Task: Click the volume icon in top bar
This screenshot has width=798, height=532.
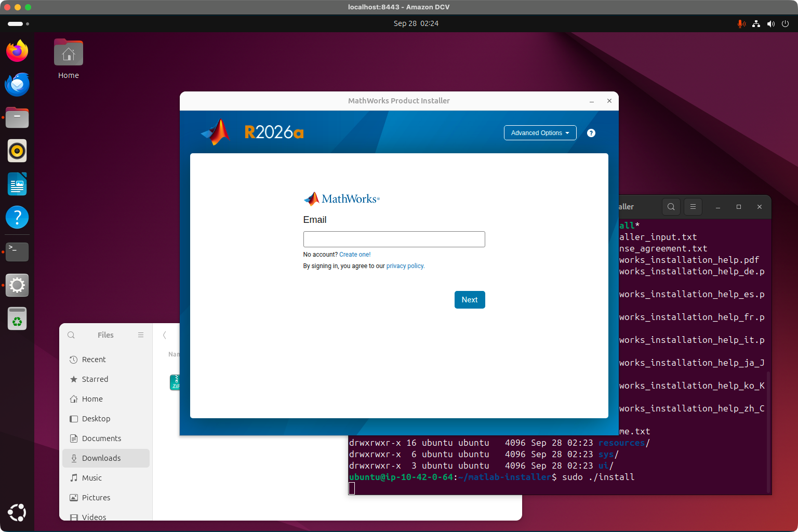Action: [x=771, y=24]
